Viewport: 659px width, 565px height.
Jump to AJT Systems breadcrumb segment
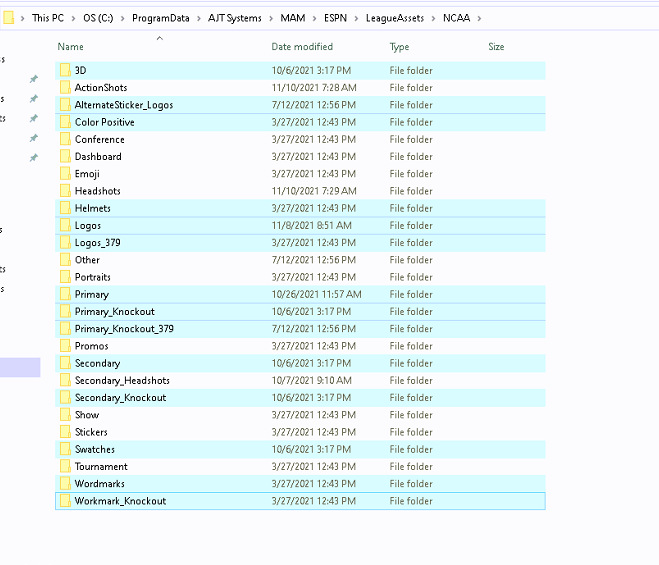(228, 18)
